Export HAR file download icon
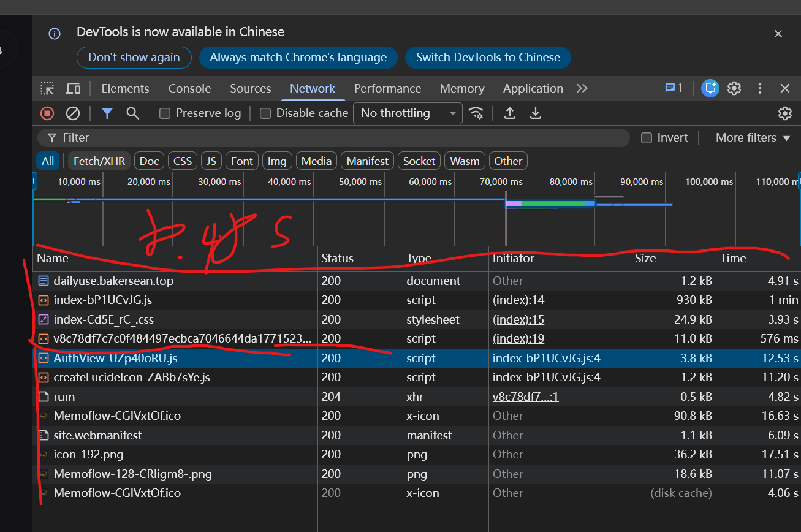Image resolution: width=801 pixels, height=532 pixels. (536, 113)
